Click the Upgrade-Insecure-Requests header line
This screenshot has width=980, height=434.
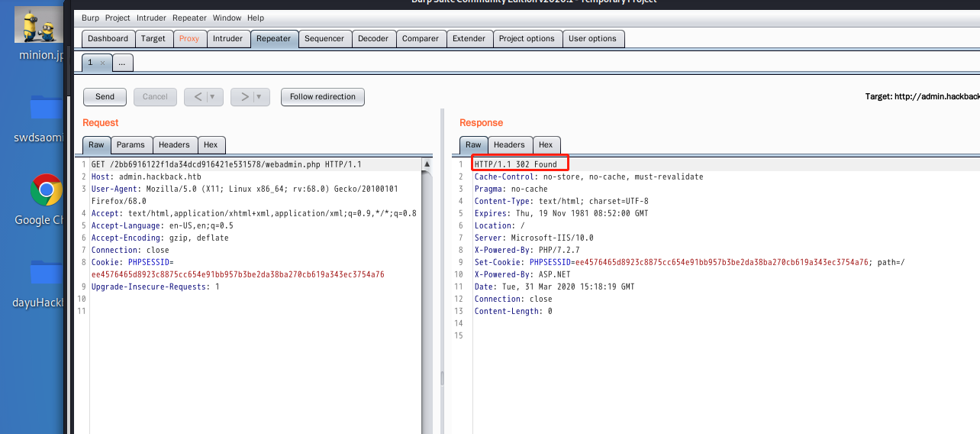(x=156, y=287)
